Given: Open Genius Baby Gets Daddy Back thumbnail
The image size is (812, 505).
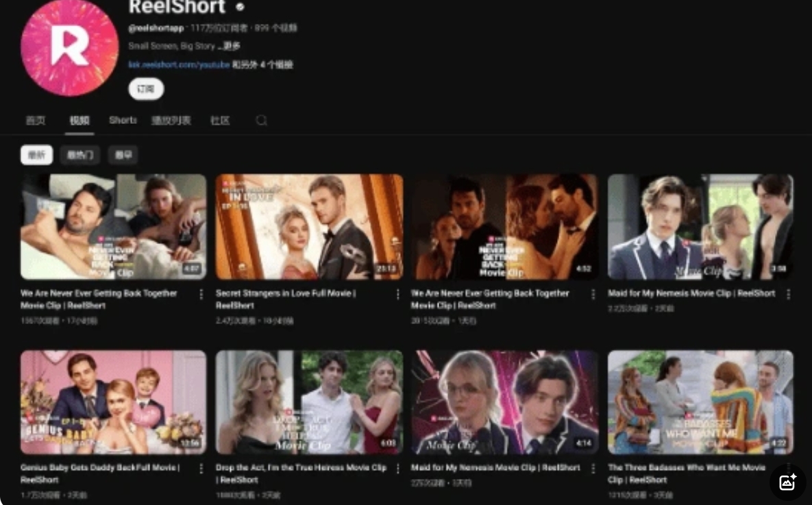Looking at the screenshot, I should point(114,402).
